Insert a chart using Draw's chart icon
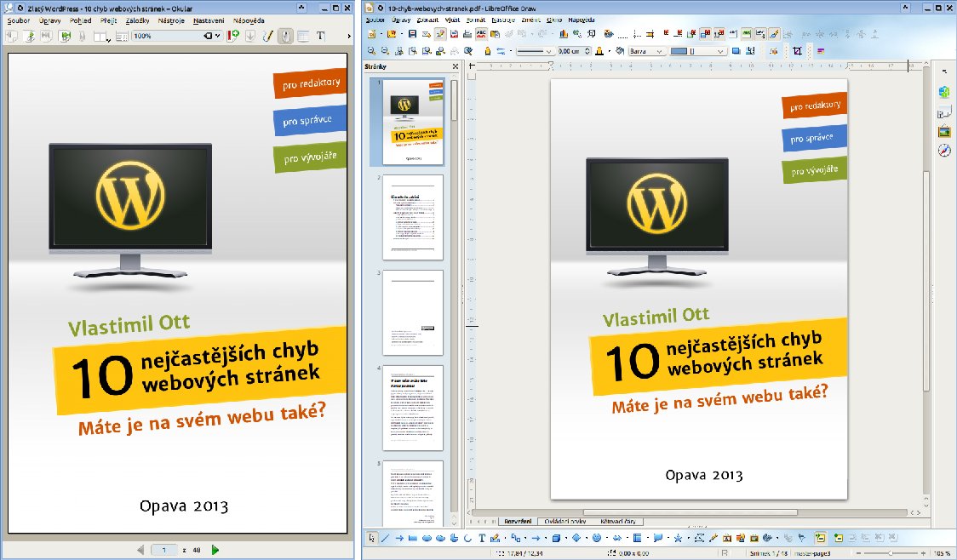The image size is (957, 560). point(564,34)
